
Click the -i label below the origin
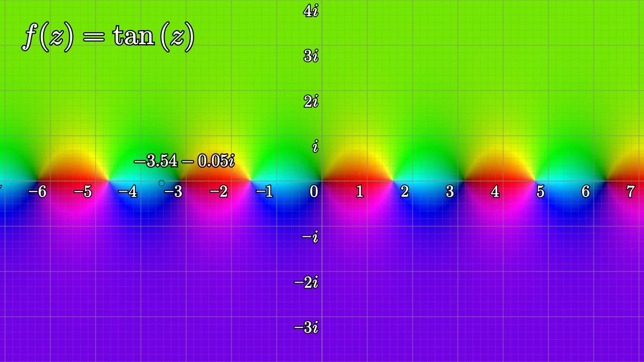pyautogui.click(x=310, y=237)
